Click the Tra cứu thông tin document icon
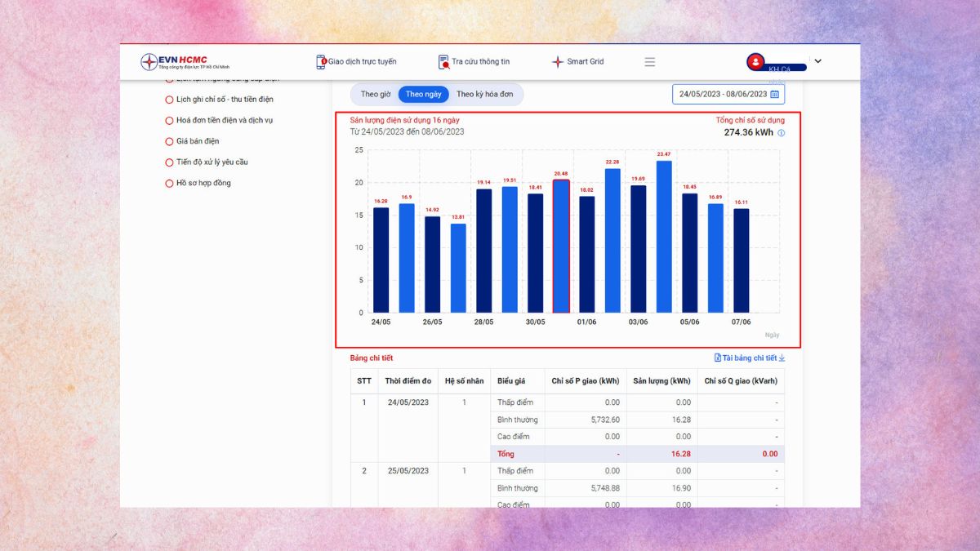Viewport: 980px width, 551px height. point(443,62)
